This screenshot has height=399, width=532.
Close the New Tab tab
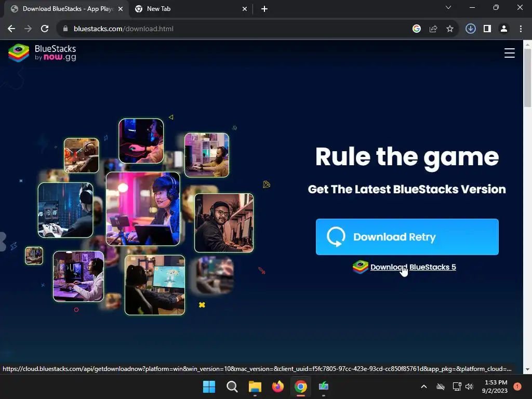click(x=245, y=9)
